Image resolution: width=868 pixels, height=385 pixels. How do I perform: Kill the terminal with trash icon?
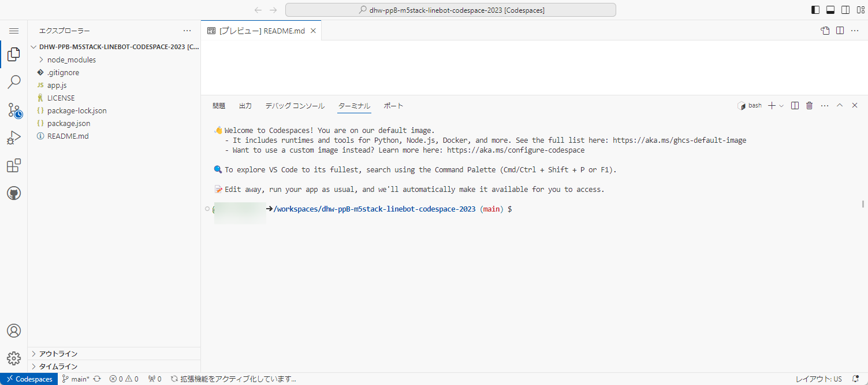[x=810, y=106]
